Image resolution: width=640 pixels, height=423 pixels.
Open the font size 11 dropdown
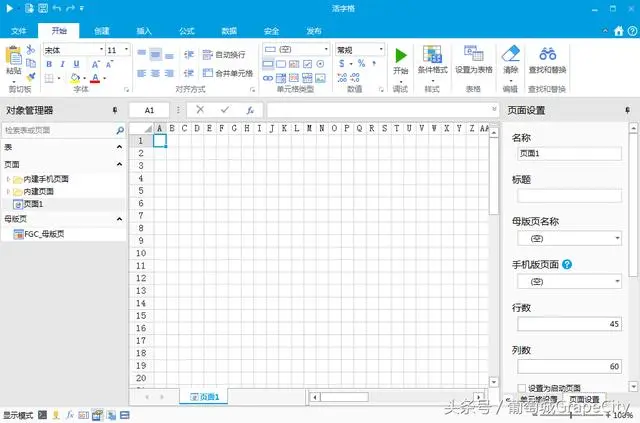pyautogui.click(x=126, y=49)
